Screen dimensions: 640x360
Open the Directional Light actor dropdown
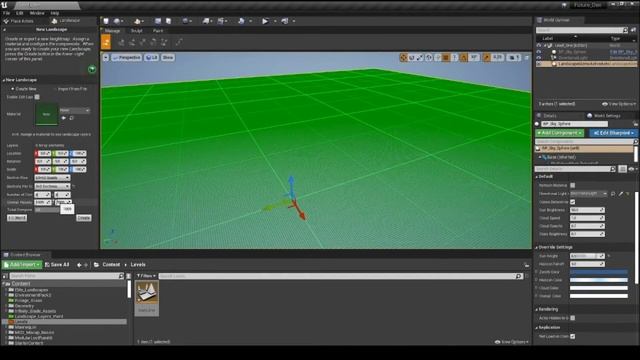click(589, 193)
